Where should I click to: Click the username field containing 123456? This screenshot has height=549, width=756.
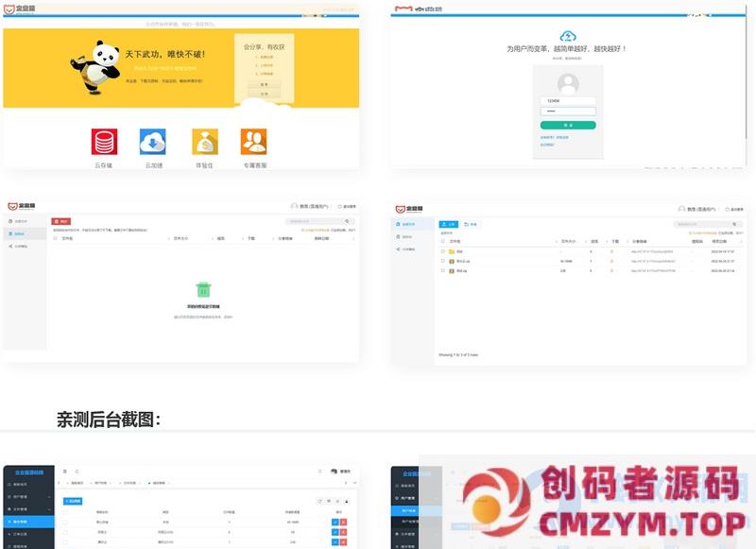567,100
